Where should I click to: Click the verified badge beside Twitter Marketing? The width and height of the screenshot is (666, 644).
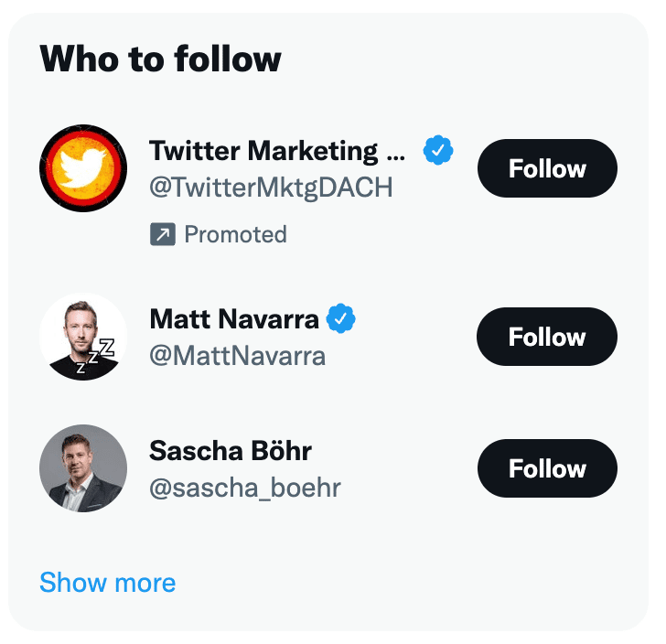click(x=438, y=151)
